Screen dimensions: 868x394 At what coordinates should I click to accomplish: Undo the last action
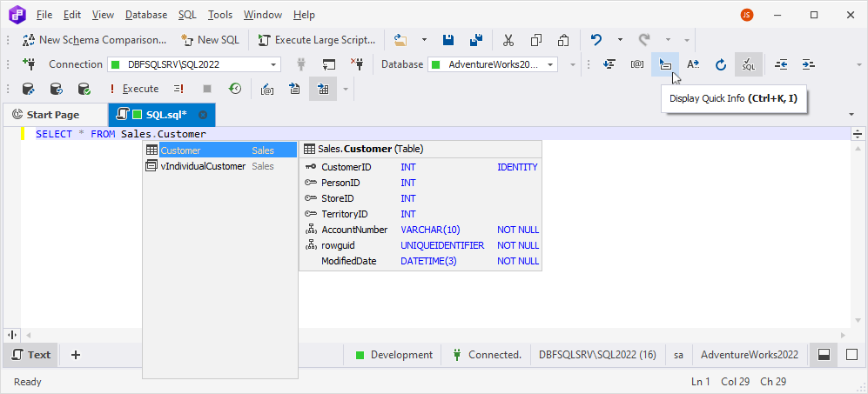coord(596,40)
